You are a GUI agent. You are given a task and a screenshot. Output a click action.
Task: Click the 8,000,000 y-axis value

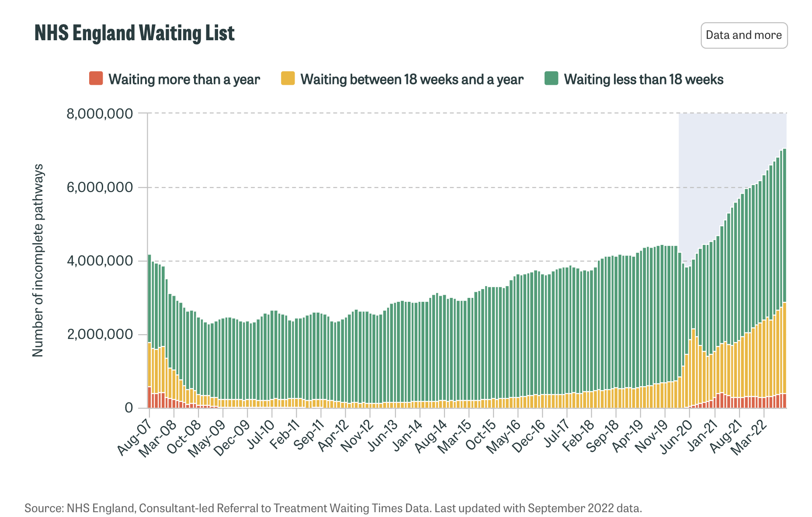100,114
